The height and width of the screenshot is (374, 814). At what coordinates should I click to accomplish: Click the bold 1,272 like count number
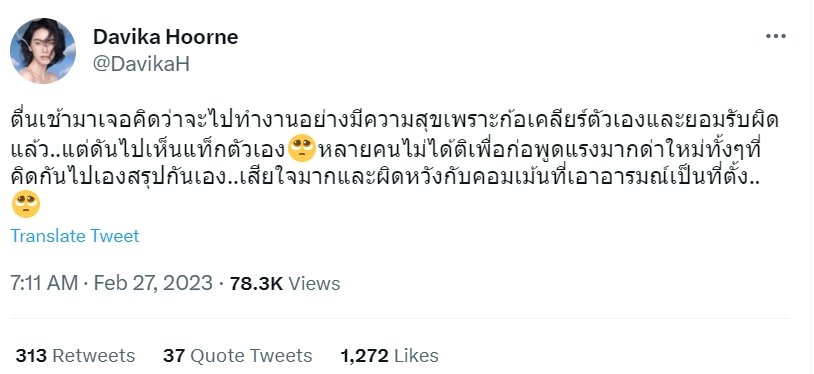(x=364, y=356)
